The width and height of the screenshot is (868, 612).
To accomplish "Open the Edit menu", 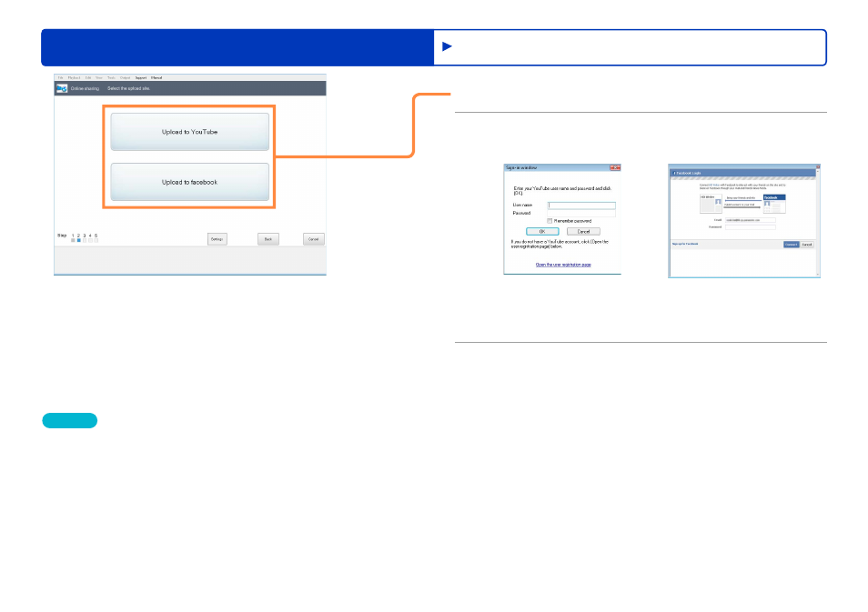I will pyautogui.click(x=88, y=78).
